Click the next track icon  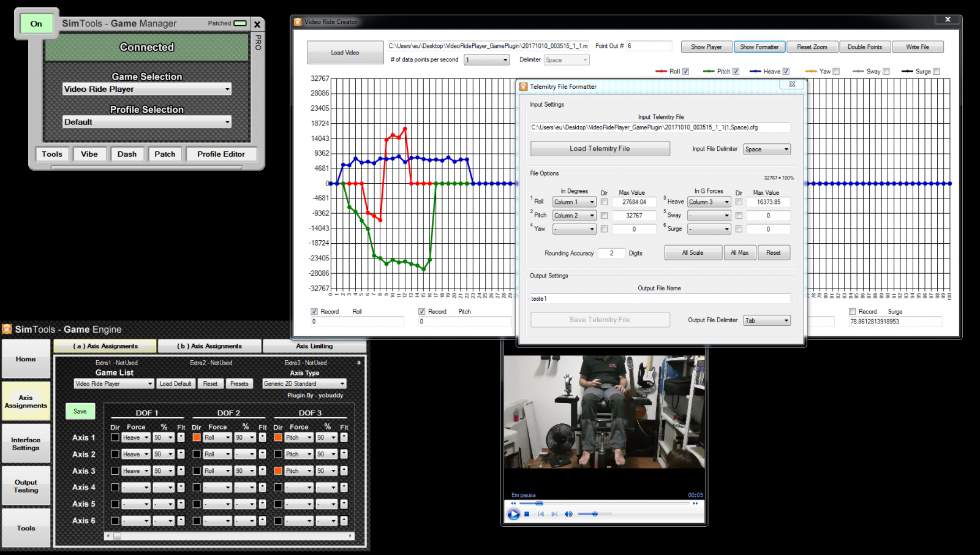click(554, 514)
